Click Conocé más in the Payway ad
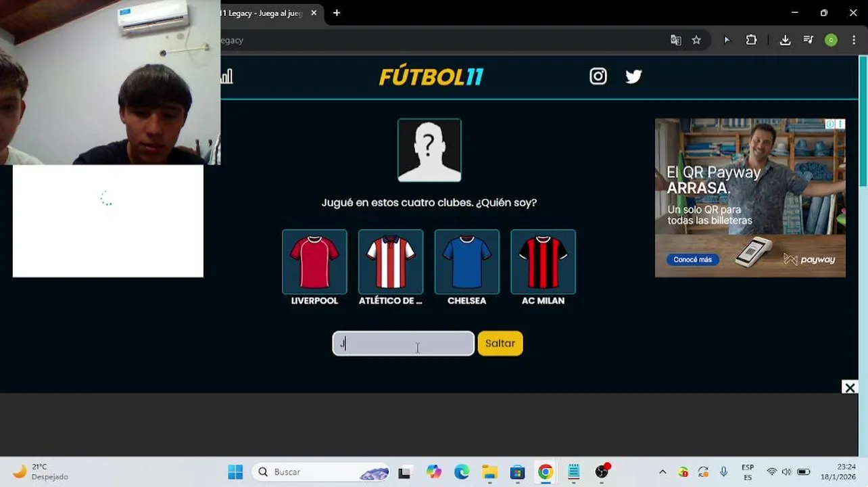Image resolution: width=868 pixels, height=487 pixels. coord(692,260)
